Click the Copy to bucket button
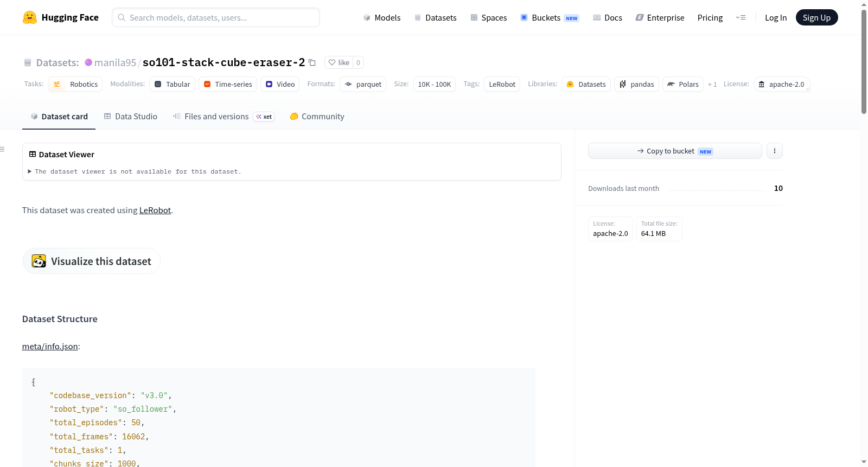The width and height of the screenshot is (868, 467). [675, 151]
